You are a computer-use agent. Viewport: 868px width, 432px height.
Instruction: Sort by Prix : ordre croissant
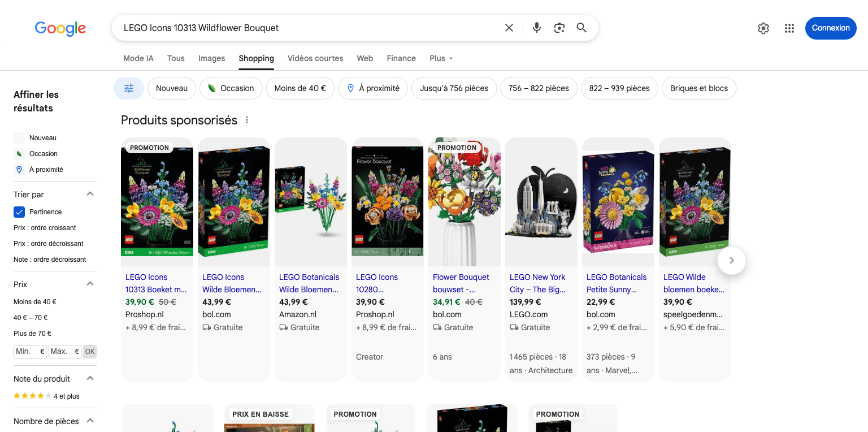[x=45, y=228]
